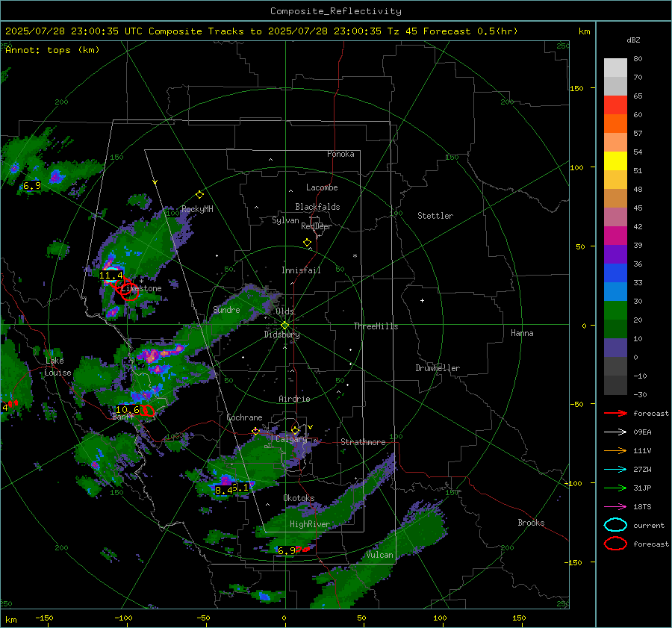Viewport: 672px width, 628px height.
Task: Select the ThreeHills label
Action: coord(376,326)
